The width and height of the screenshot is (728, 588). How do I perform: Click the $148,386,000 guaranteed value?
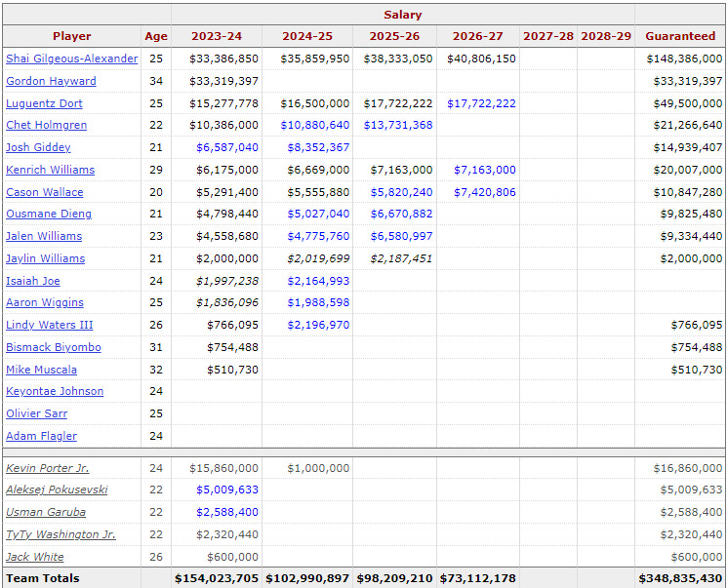tap(684, 59)
